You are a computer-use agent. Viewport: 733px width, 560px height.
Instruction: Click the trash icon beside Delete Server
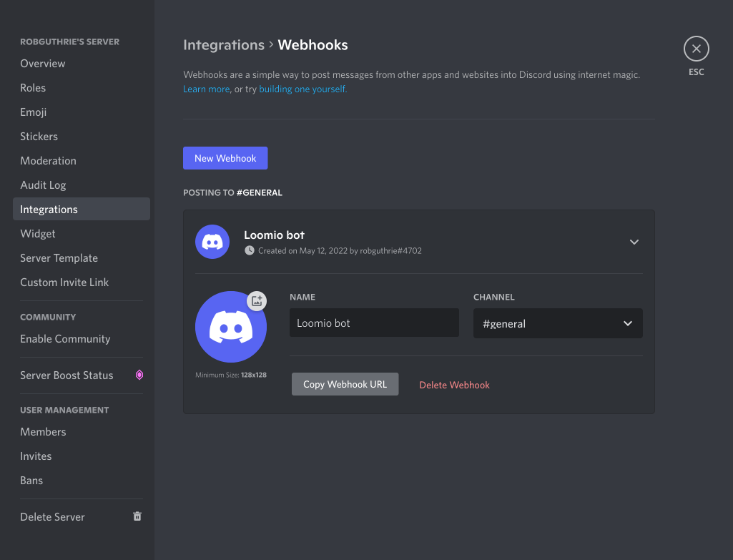pos(137,516)
